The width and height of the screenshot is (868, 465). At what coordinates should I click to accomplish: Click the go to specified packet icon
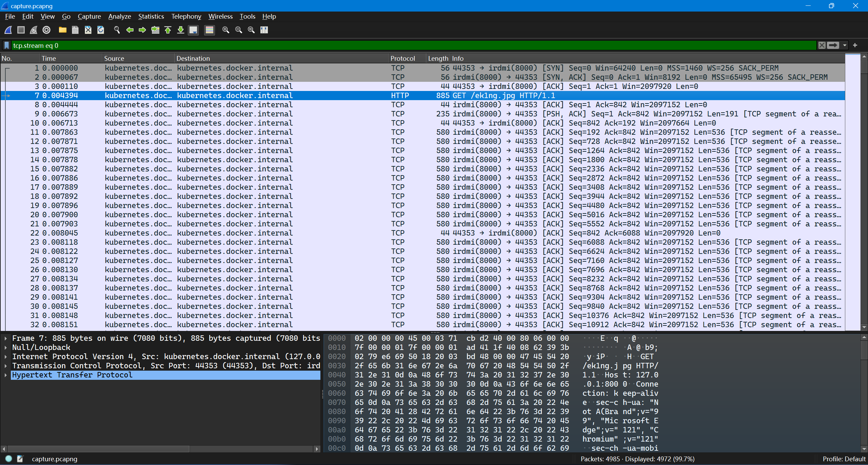point(155,30)
